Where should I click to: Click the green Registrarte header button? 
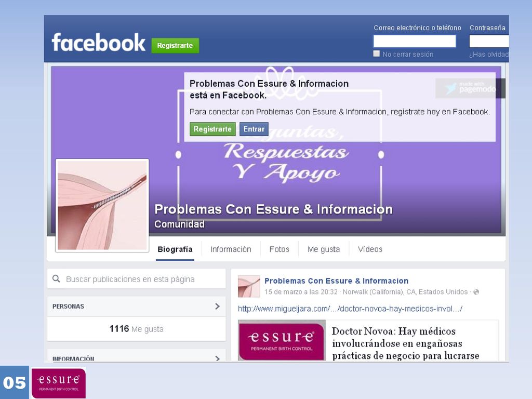point(175,46)
